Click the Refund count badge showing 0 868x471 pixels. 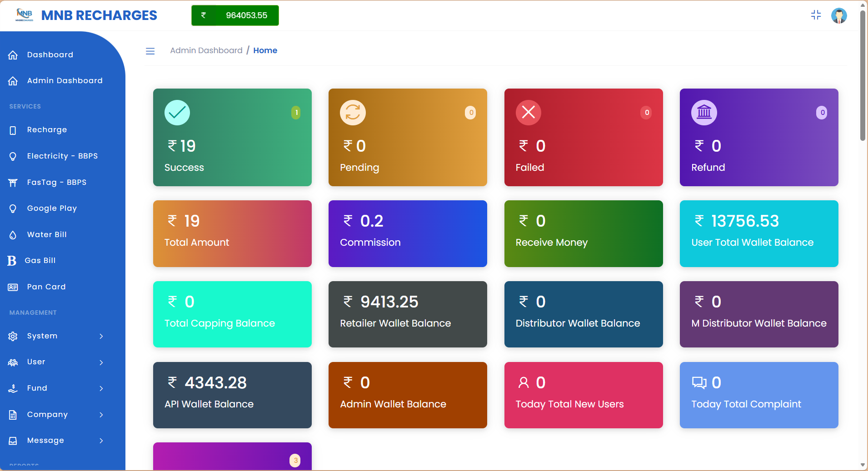[x=822, y=113]
